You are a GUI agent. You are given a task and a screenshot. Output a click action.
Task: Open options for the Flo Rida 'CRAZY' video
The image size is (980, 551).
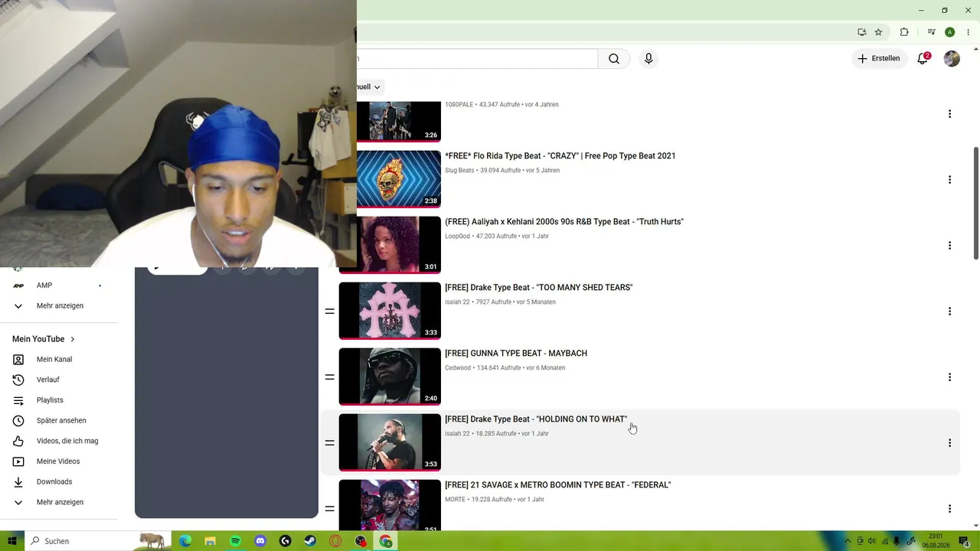(949, 180)
